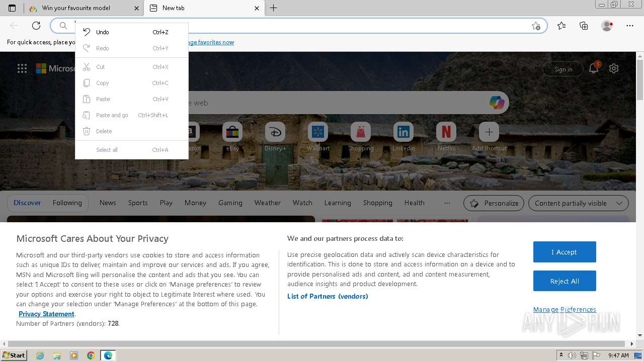Select Cut in context menu
Viewport: 644px width, 362px height.
(132, 67)
